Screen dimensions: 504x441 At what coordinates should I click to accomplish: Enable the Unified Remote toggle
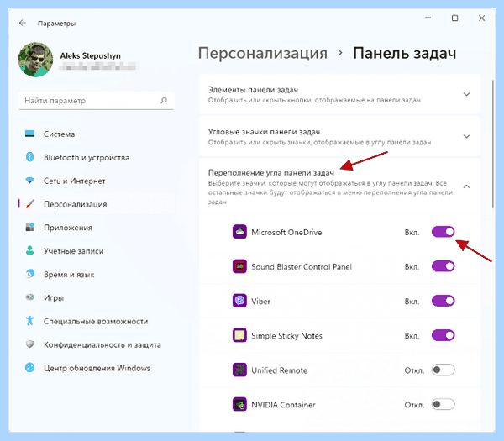[443, 370]
